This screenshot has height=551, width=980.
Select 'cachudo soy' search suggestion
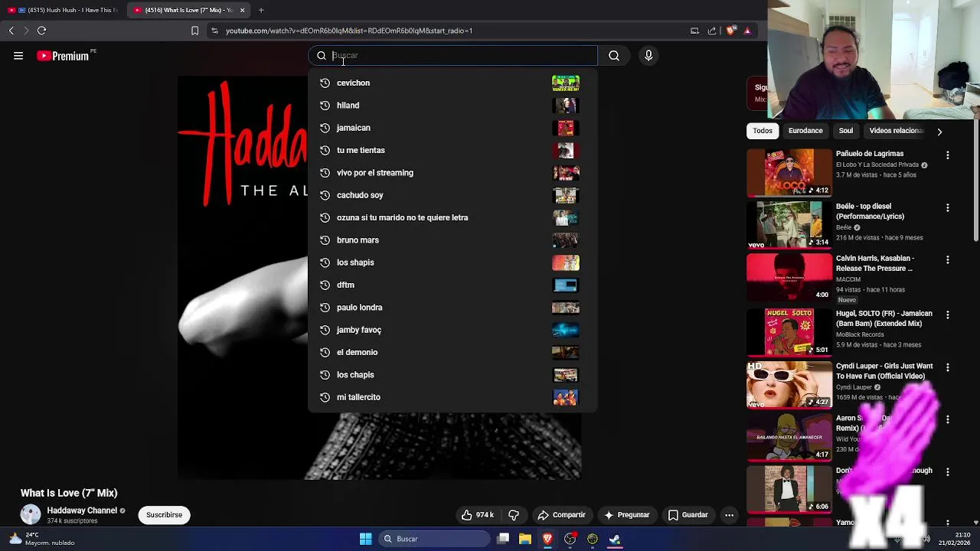[x=452, y=195]
